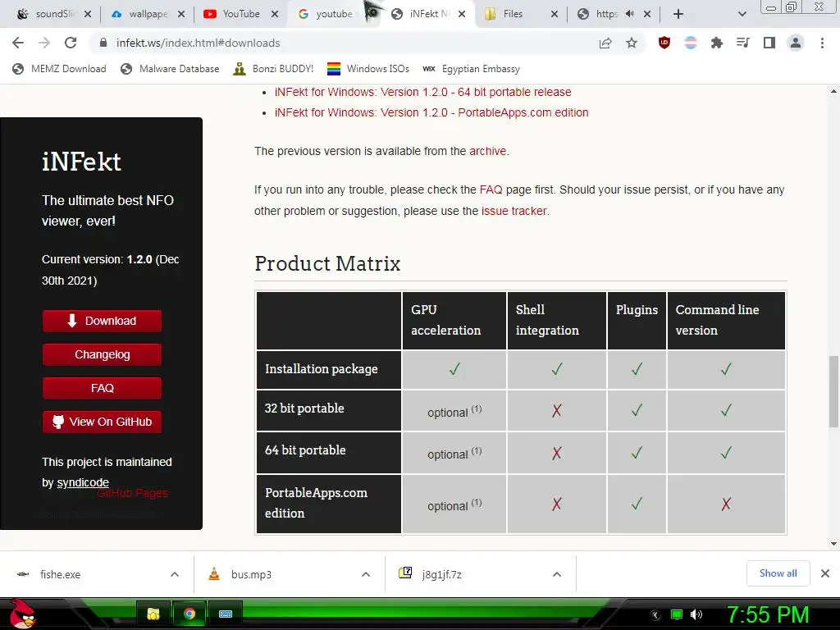Open the archive link
Image resolution: width=840 pixels, height=630 pixels.
tap(487, 151)
